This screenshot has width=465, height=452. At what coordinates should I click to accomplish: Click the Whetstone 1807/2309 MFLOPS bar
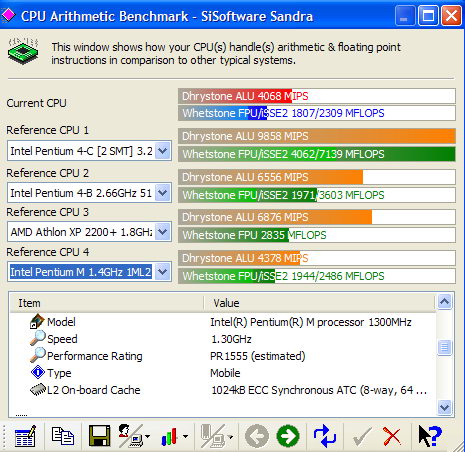[x=317, y=113]
